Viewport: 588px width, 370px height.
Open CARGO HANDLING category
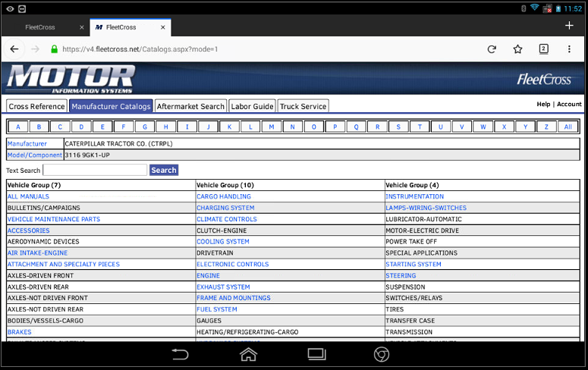224,196
